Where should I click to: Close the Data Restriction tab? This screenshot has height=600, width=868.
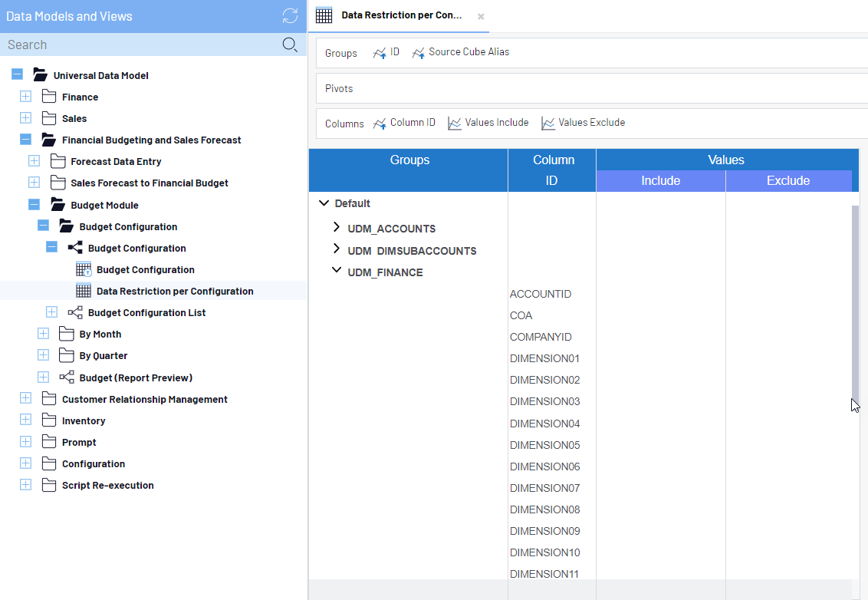(x=481, y=16)
